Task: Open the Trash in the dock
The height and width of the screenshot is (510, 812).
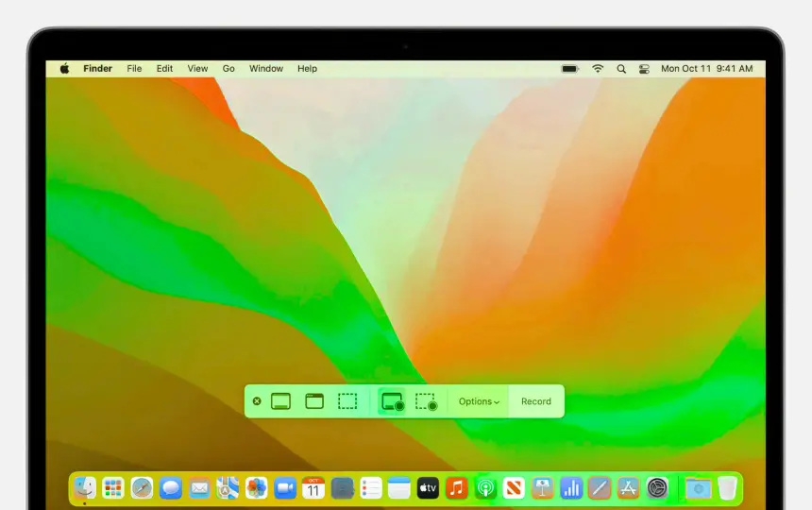Action: [726, 487]
